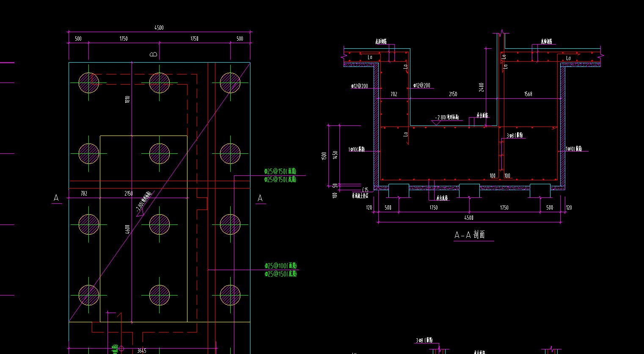Click the "承台底筋" label under section
The height and width of the screenshot is (354, 644).
coord(442,198)
